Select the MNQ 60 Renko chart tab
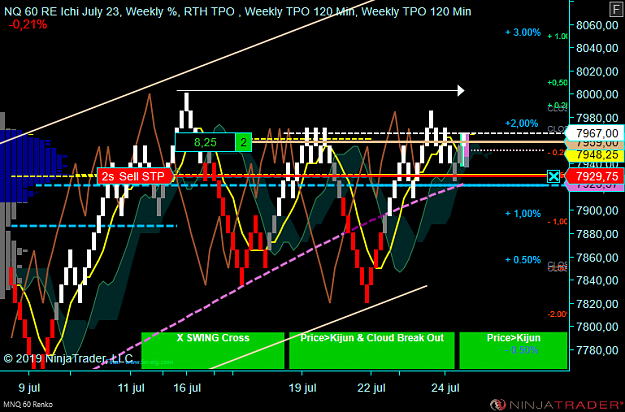 pyautogui.click(x=28, y=404)
